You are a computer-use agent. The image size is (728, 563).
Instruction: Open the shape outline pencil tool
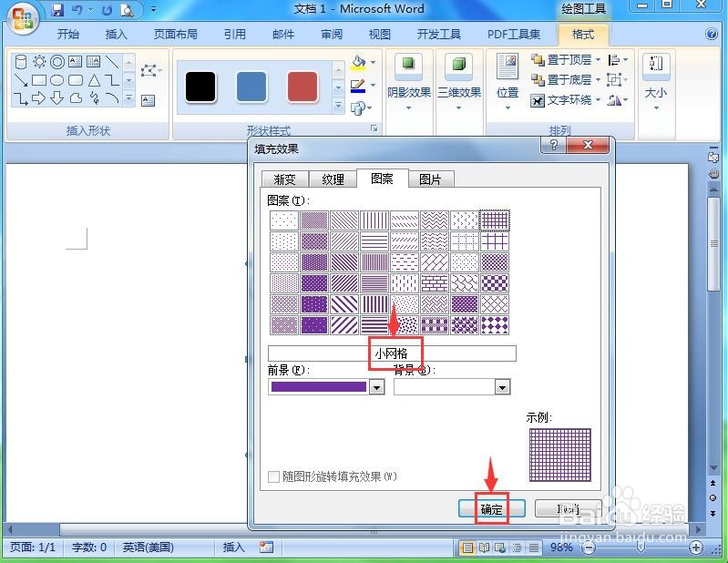tap(358, 86)
